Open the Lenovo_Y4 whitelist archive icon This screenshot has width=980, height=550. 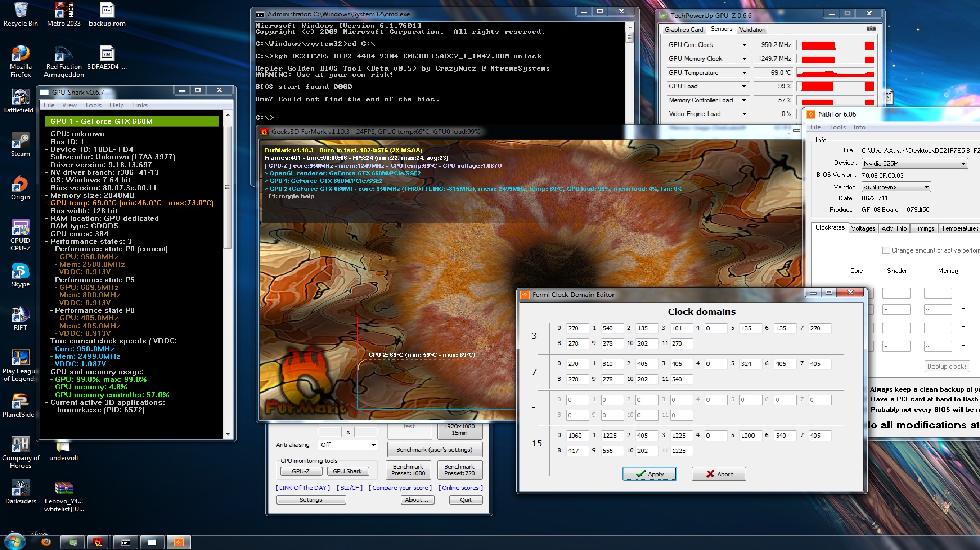(x=63, y=496)
